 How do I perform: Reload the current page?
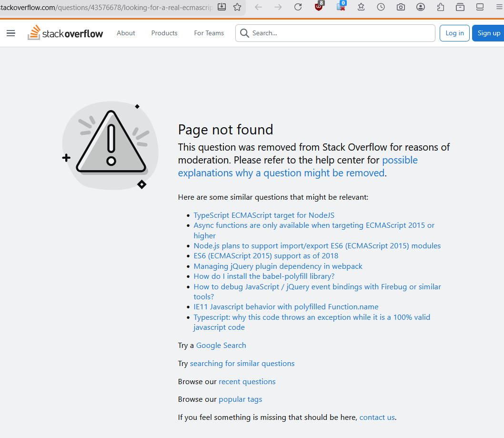coord(298,7)
